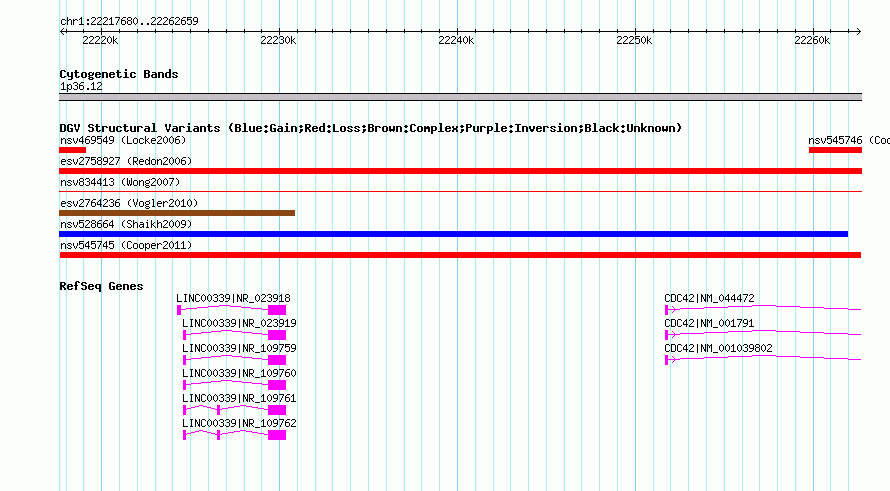
Task: Select the brown esv2764236 complex variant bar
Action: [x=177, y=213]
